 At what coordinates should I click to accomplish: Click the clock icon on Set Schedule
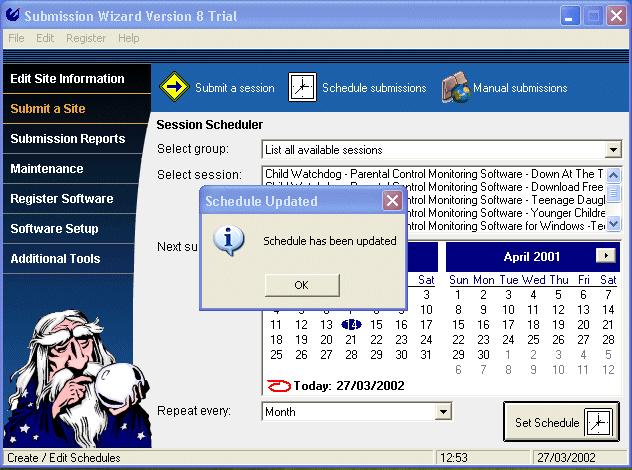(599, 422)
